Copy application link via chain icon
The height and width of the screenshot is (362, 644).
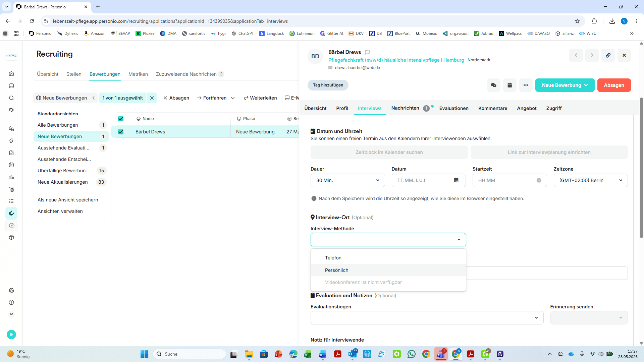point(608,55)
